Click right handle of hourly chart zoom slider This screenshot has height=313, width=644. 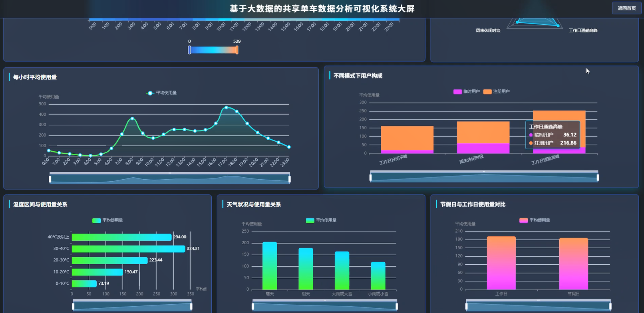290,179
